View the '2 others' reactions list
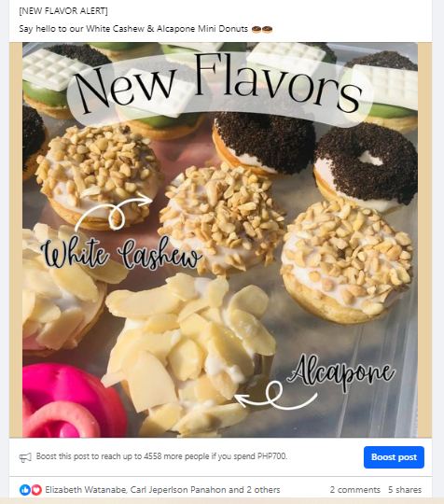 263,490
